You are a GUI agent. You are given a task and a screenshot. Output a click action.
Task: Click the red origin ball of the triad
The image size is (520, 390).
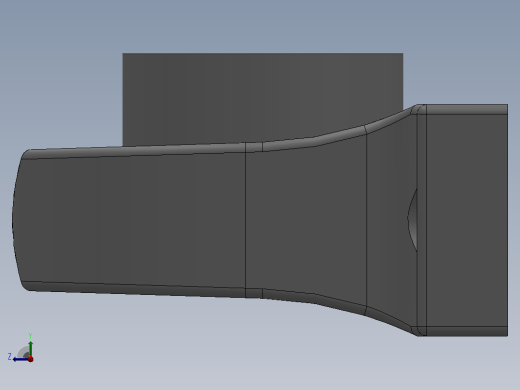[x=31, y=359]
